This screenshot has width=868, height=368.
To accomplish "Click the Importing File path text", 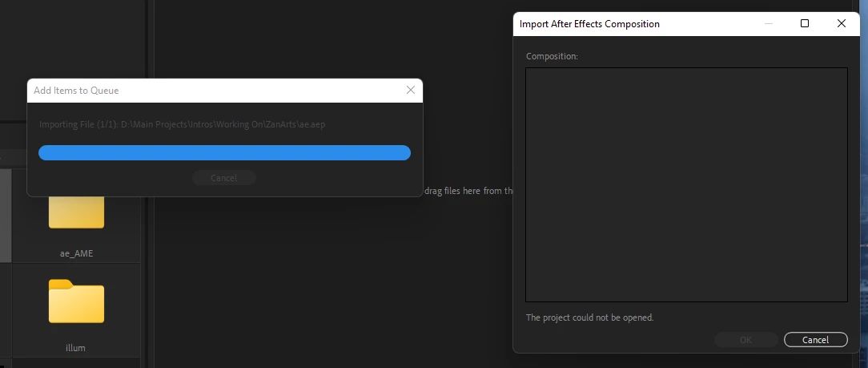I will pyautogui.click(x=182, y=124).
